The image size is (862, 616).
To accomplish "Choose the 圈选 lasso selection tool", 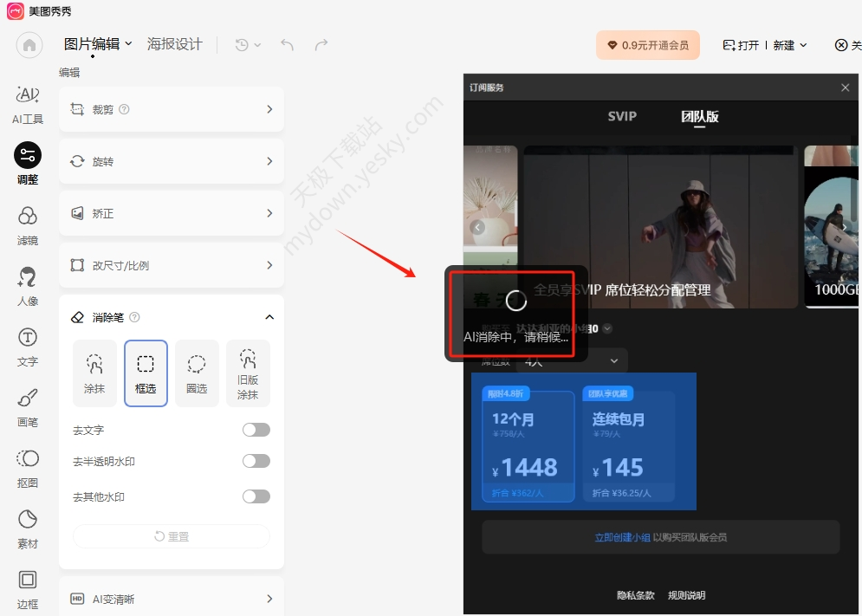I will point(197,373).
